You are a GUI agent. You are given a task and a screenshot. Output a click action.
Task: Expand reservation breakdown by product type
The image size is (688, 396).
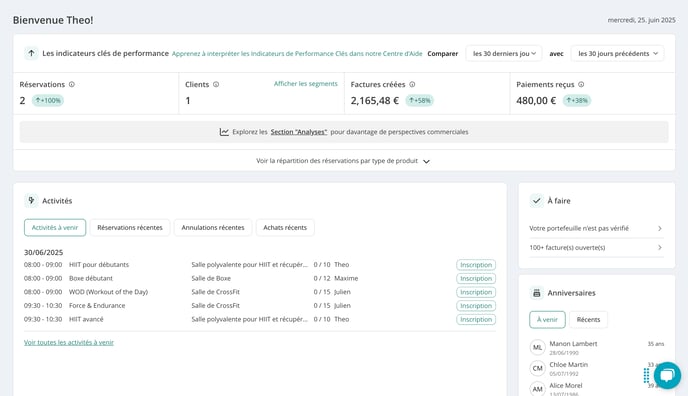click(x=343, y=161)
